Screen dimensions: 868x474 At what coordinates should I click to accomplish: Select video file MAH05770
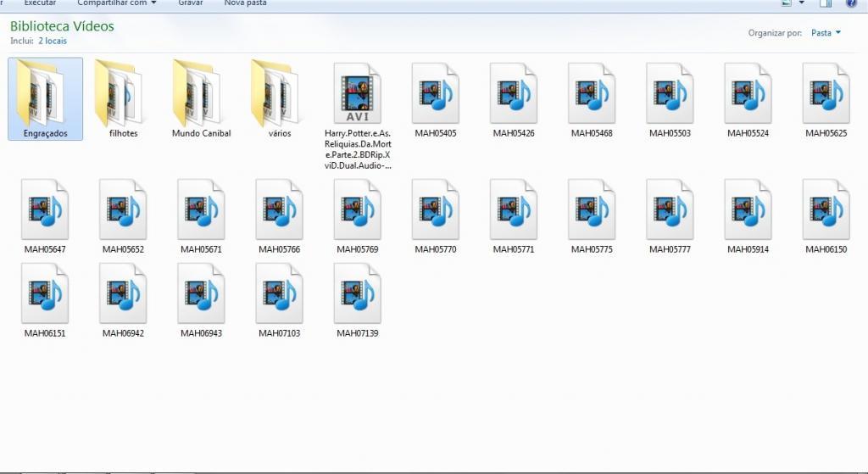(x=436, y=216)
